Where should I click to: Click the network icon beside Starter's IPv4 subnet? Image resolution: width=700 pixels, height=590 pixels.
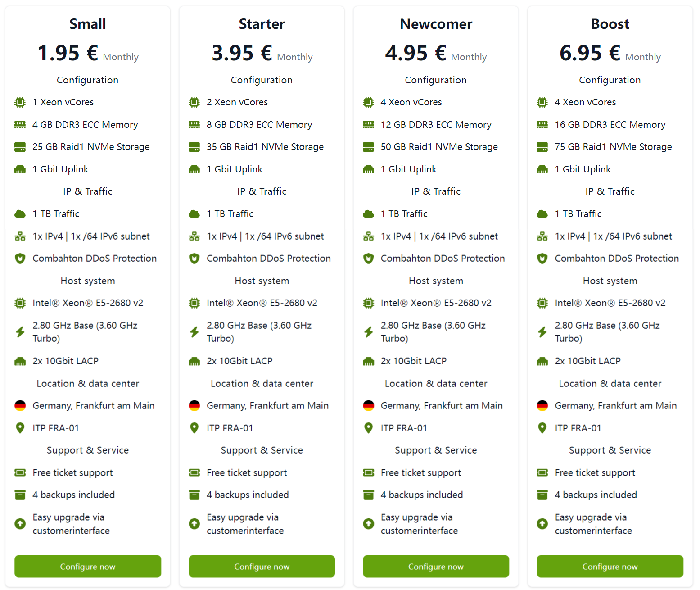[194, 236]
